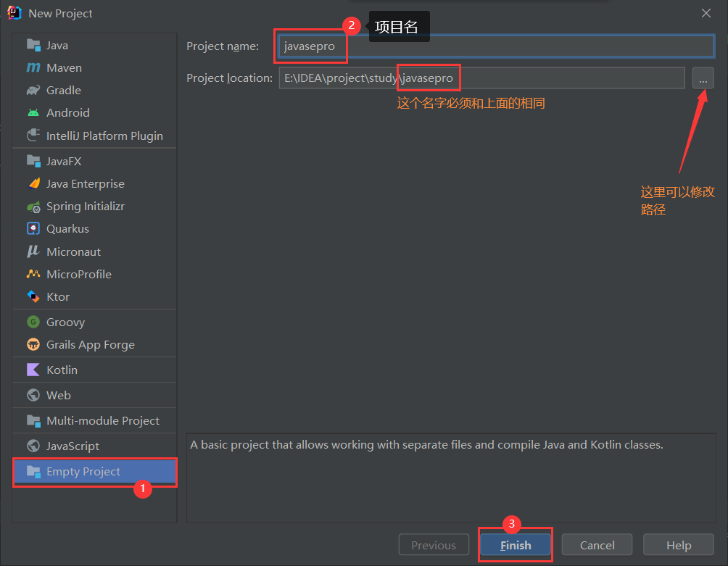Choose the JavaFX entry

[x=95, y=161]
